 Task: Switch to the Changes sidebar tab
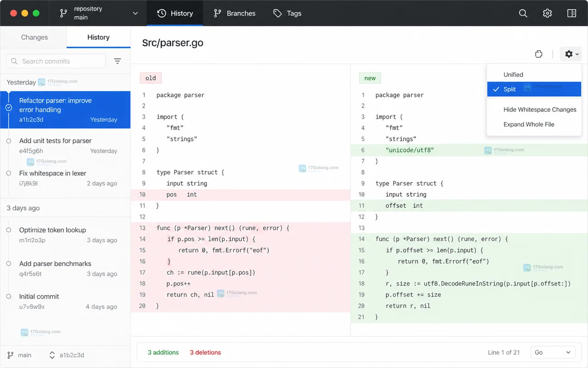pos(34,37)
